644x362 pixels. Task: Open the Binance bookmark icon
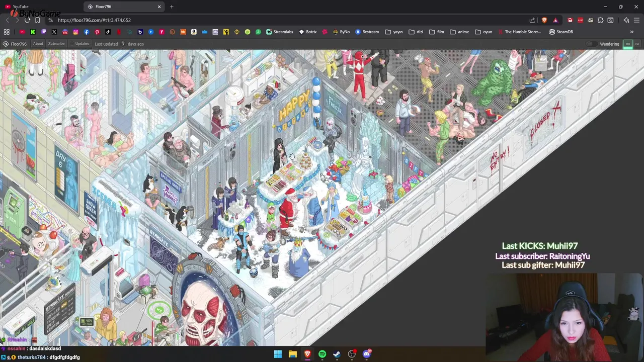pyautogui.click(x=236, y=32)
